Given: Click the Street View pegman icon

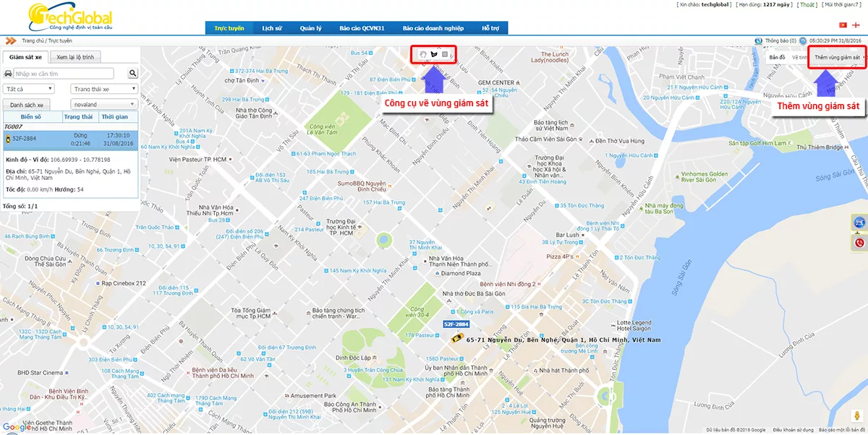Looking at the screenshot, I should [x=856, y=415].
